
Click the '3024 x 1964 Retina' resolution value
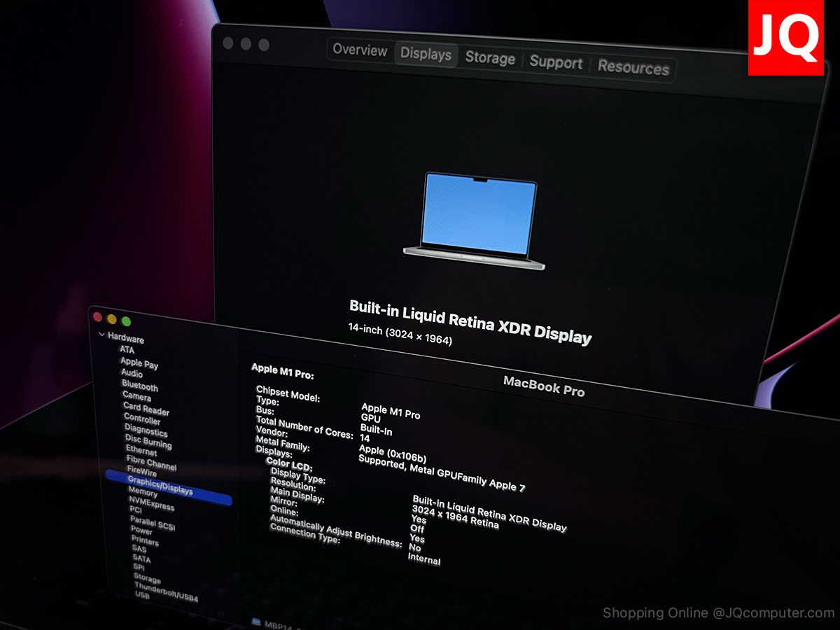pos(455,517)
